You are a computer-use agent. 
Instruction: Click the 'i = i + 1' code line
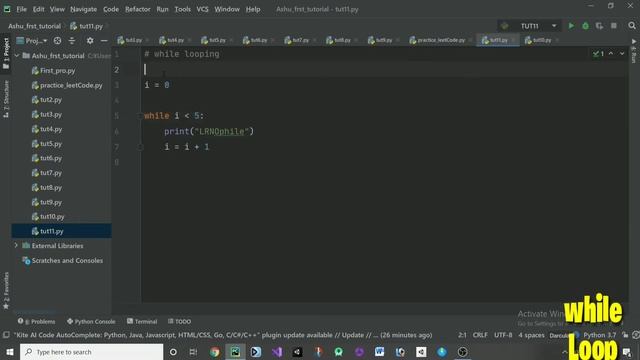187,147
